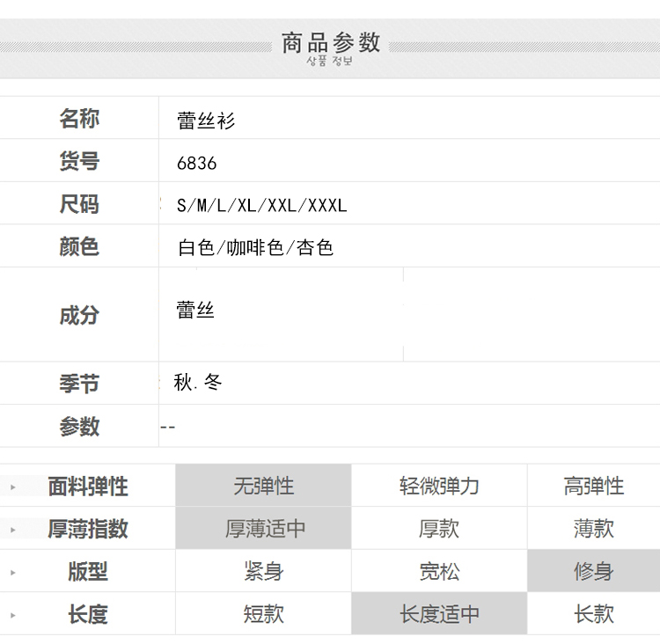Select the 厚薄适中 thickness option
660x644 pixels.
263,529
